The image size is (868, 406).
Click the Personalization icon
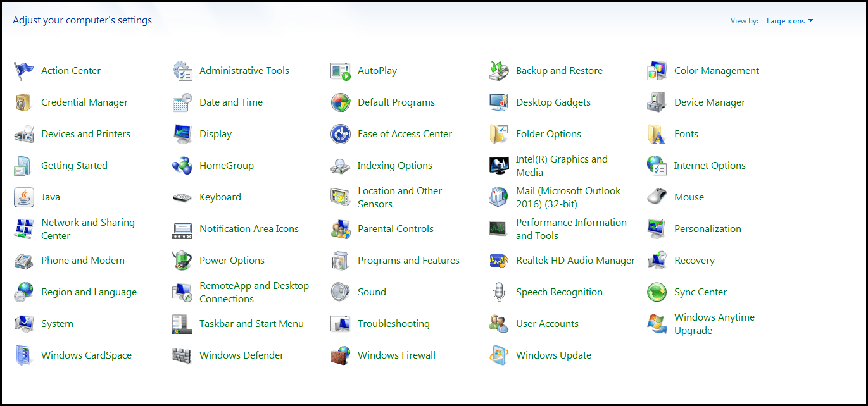coord(657,229)
